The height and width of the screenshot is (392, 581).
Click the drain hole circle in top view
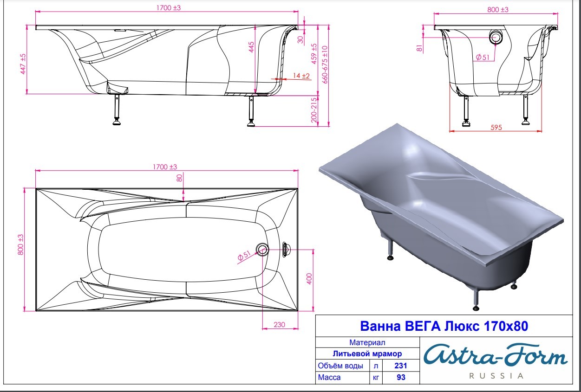262,250
